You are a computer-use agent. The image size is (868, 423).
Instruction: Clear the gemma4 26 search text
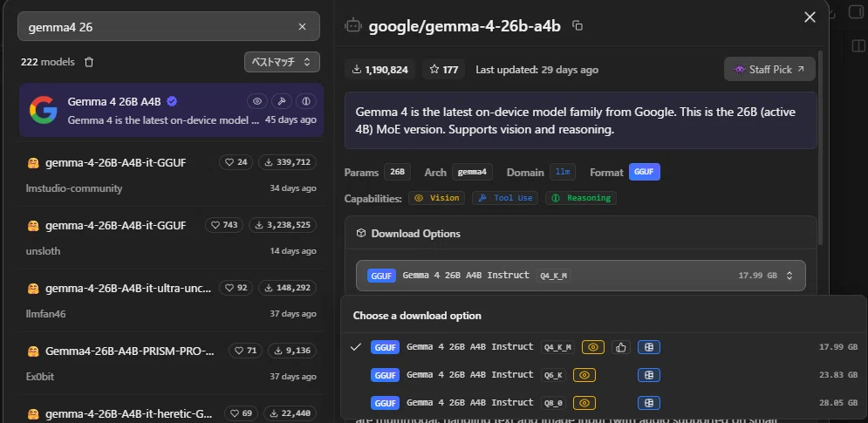(x=302, y=26)
